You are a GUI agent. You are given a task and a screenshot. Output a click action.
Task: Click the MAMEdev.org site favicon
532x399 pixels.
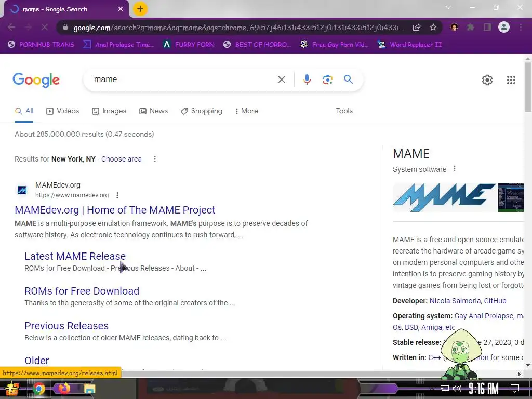pos(22,190)
